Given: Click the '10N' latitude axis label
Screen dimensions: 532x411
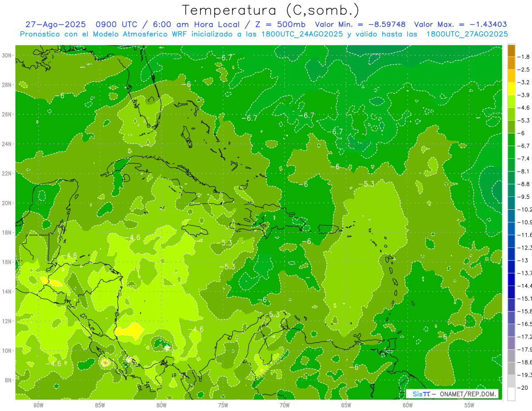Looking at the screenshot, I should point(7,350).
